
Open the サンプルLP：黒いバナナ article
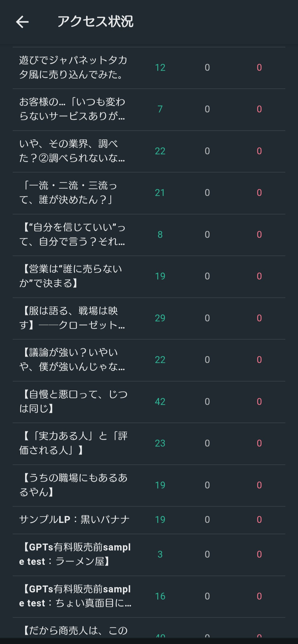(74, 520)
